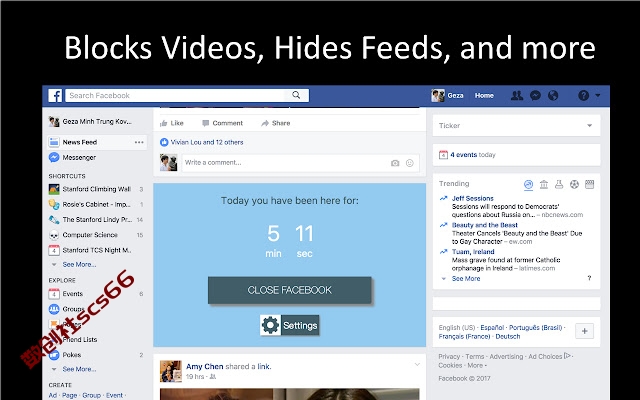The width and height of the screenshot is (640, 400).
Task: Open emoji picker in comment box
Action: (x=409, y=163)
